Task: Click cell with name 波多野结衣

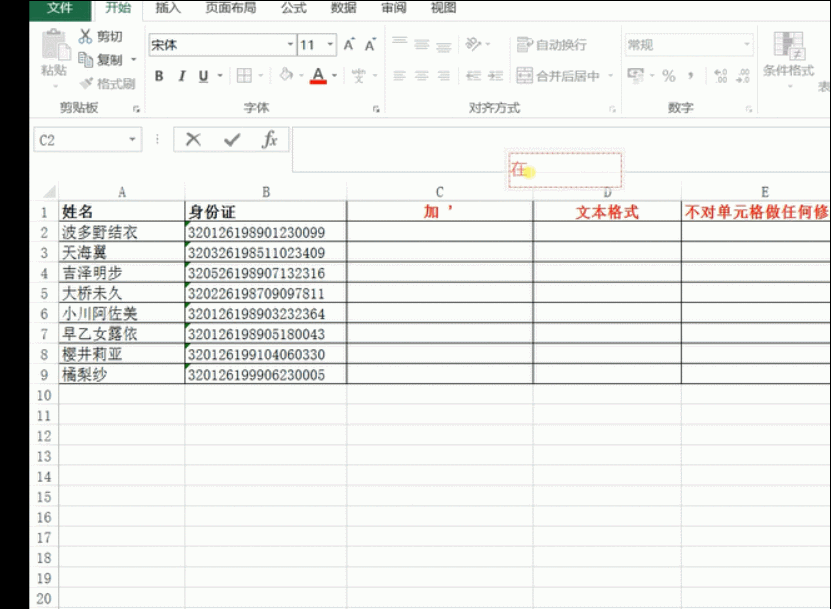Action: [x=122, y=232]
